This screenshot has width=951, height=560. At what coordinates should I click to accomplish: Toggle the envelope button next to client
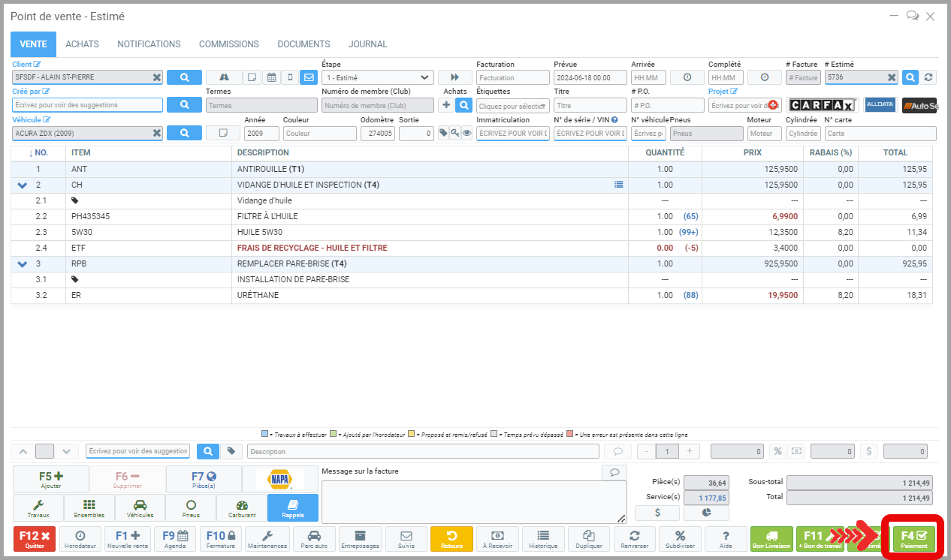(x=309, y=77)
